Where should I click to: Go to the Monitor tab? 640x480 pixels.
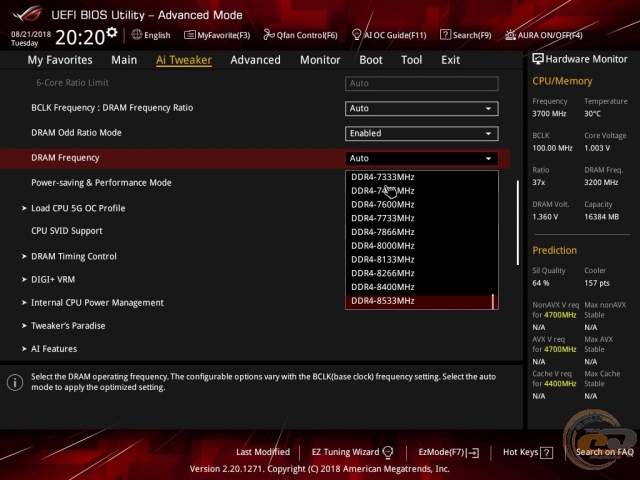[320, 60]
